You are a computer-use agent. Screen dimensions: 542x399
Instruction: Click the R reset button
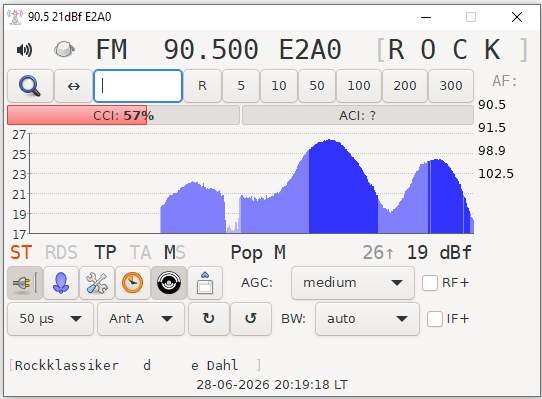coord(202,86)
